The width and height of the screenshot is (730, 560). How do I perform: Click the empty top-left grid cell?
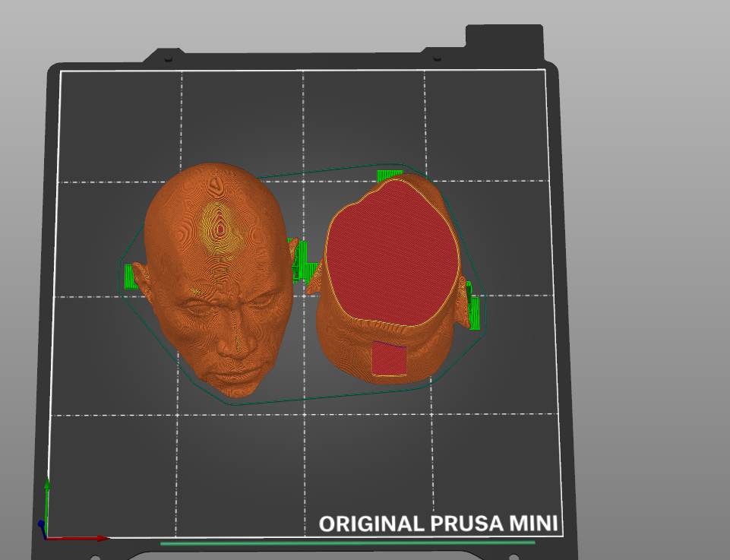[120, 125]
